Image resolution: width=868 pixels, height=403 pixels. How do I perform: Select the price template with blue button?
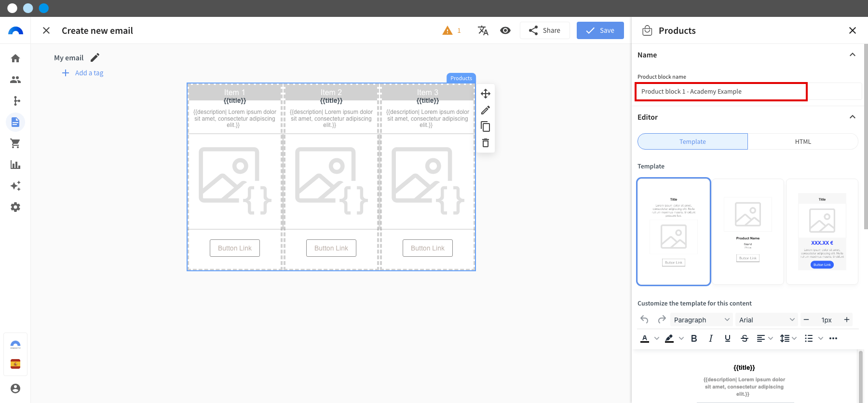pyautogui.click(x=822, y=232)
